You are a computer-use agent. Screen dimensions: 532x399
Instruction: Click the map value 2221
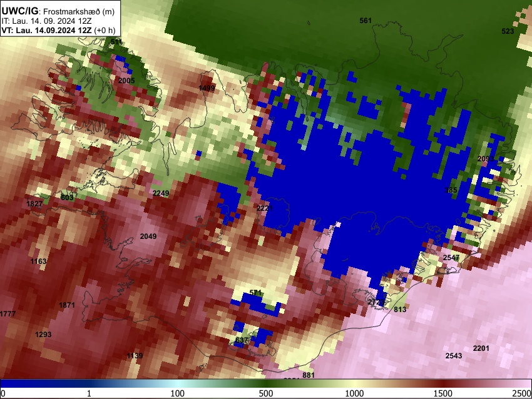click(x=265, y=208)
